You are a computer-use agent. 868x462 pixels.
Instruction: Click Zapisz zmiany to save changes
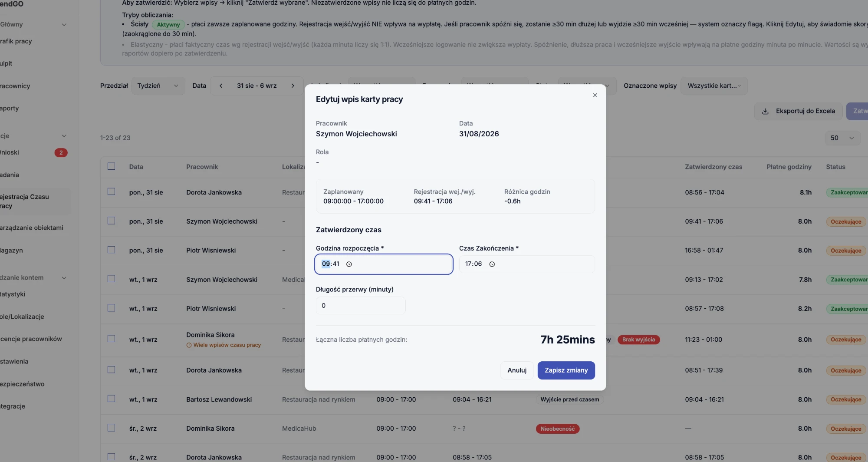[566, 370]
